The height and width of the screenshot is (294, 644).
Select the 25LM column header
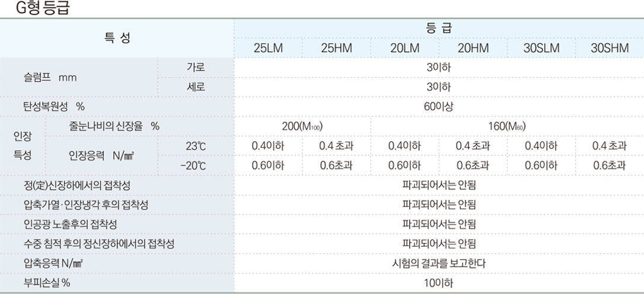pyautogui.click(x=268, y=49)
